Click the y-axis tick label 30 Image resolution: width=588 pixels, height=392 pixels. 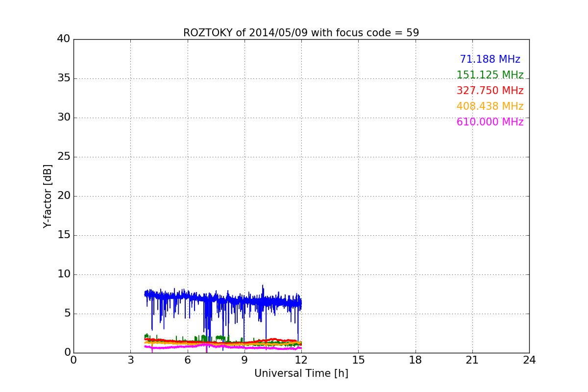(x=64, y=118)
